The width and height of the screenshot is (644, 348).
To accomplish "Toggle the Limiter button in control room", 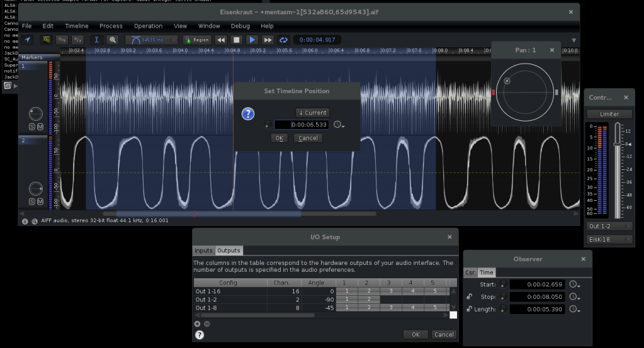I will point(609,115).
